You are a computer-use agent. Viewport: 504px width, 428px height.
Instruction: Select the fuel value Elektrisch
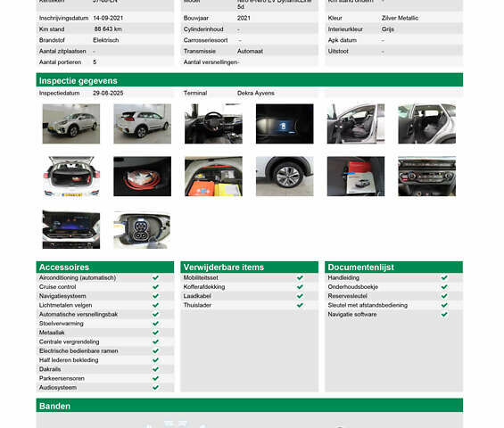(x=106, y=40)
